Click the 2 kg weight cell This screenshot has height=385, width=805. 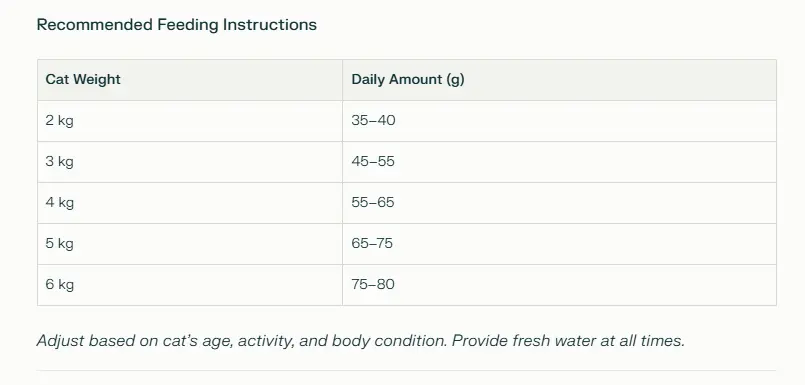click(190, 121)
